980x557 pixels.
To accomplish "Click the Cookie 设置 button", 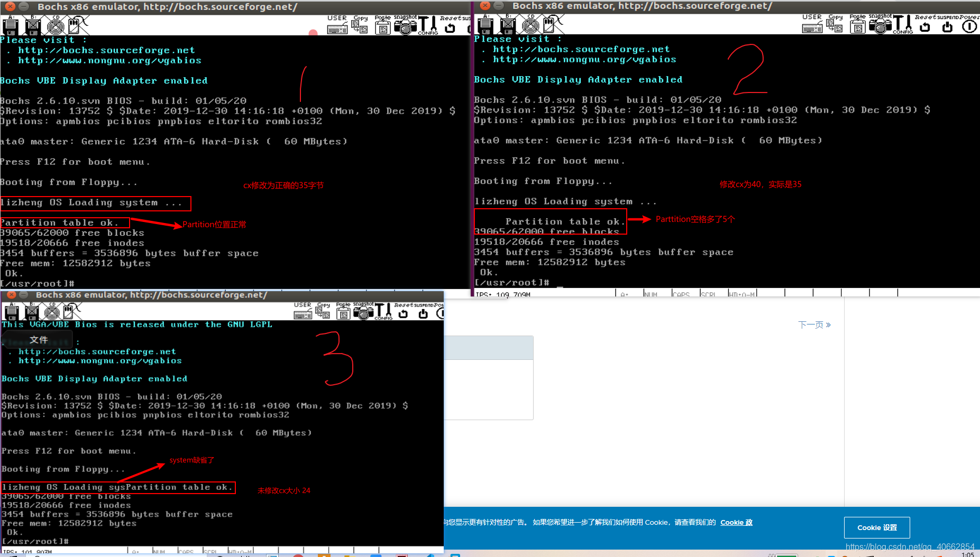I will coord(877,527).
